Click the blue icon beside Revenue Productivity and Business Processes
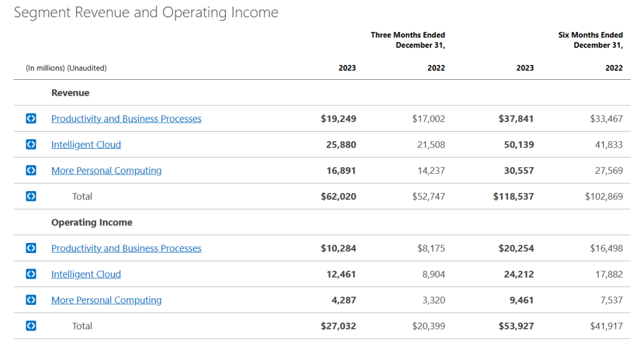The height and width of the screenshot is (343, 644). point(31,119)
